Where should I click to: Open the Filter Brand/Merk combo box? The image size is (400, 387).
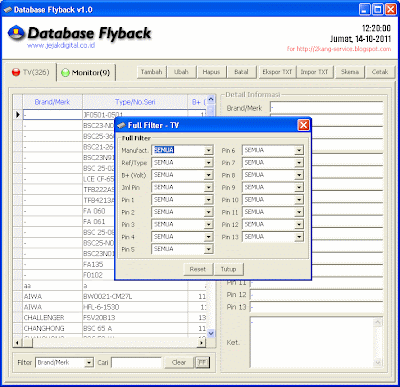coord(64,363)
